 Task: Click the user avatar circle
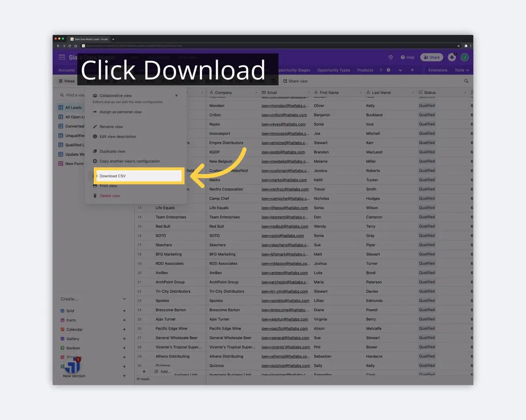464,57
